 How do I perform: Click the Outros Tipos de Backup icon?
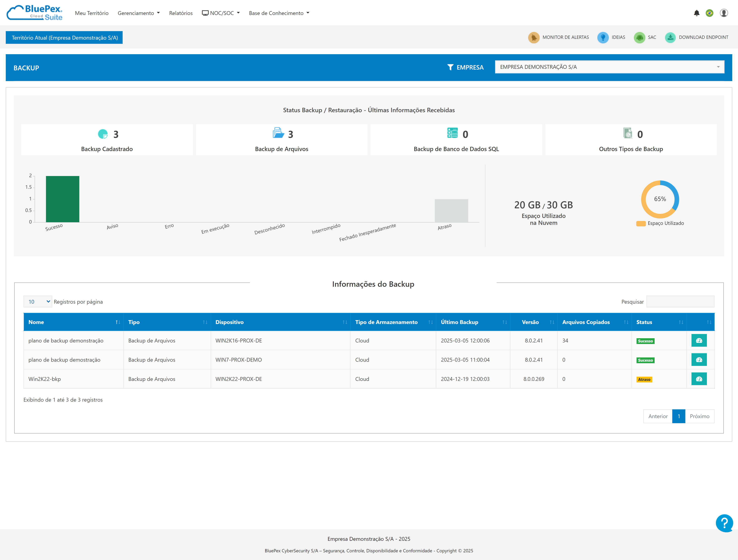(x=627, y=133)
